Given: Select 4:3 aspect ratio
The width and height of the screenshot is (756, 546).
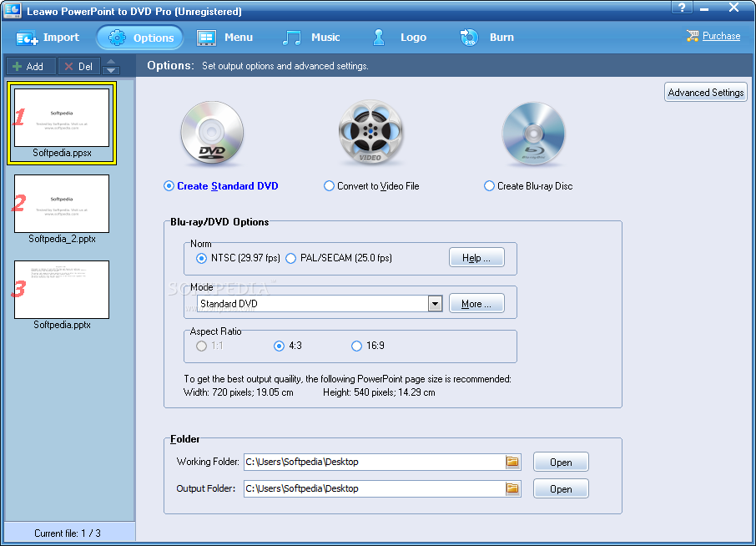Looking at the screenshot, I should (287, 346).
